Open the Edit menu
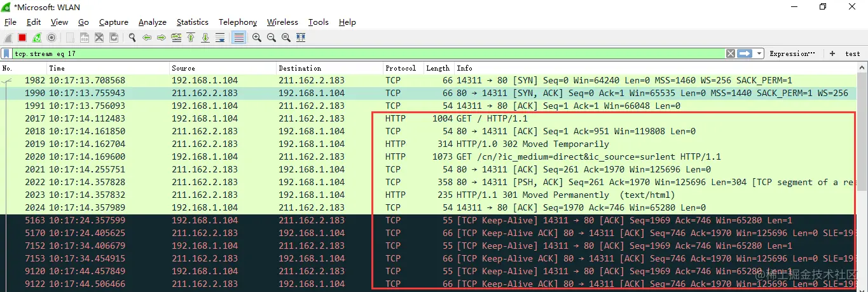 click(34, 22)
